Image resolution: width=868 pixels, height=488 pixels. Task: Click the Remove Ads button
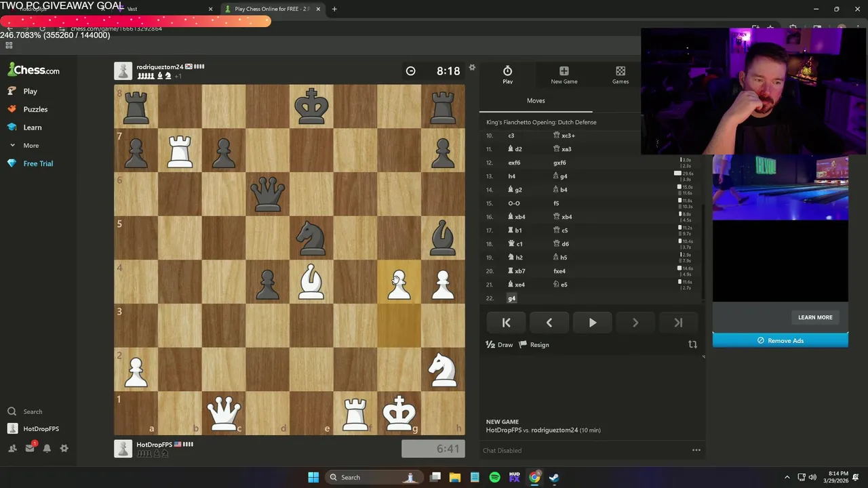click(x=780, y=340)
